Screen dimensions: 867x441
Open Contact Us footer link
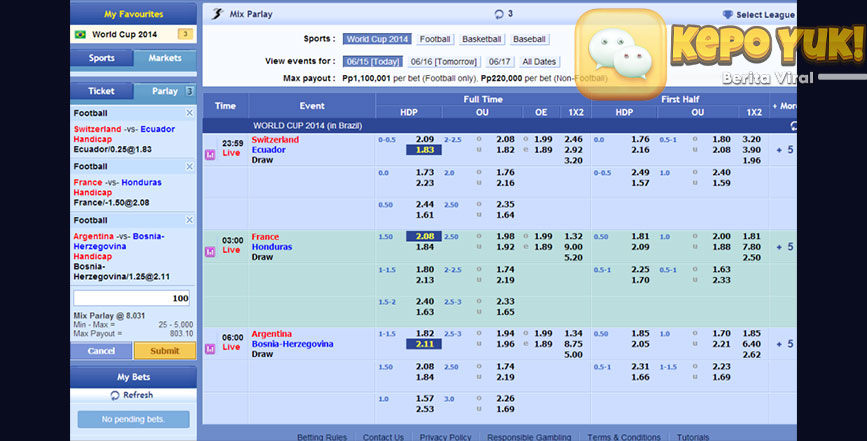383,437
